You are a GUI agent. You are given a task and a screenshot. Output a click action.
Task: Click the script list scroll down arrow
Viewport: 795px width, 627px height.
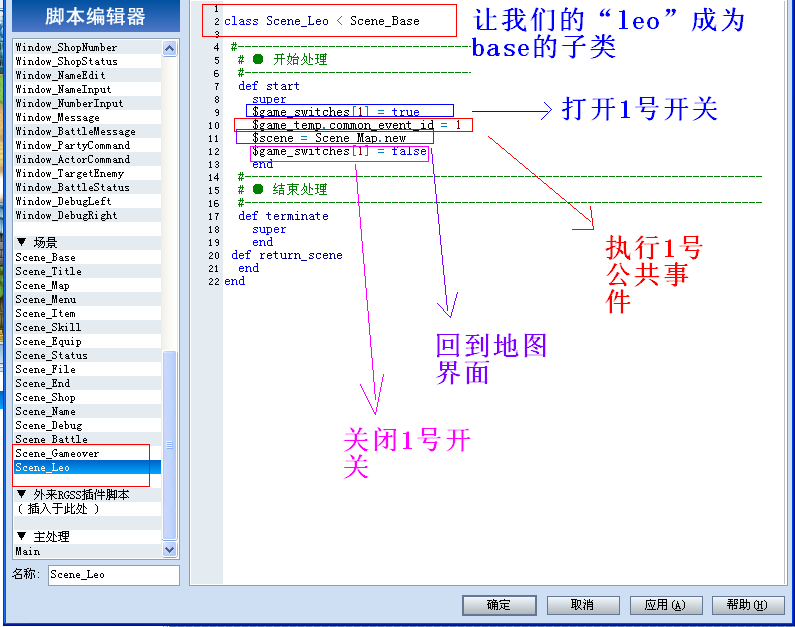click(170, 549)
